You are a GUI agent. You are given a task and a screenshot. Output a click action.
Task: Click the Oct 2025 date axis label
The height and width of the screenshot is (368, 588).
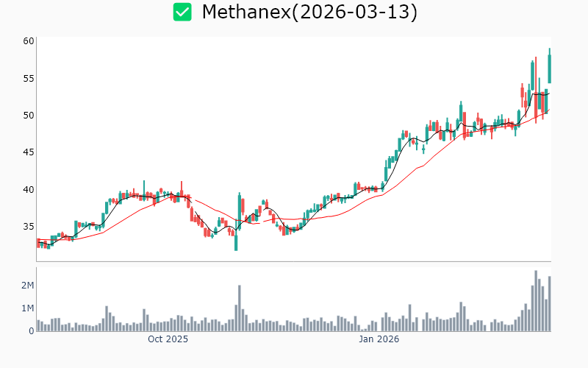pos(168,339)
